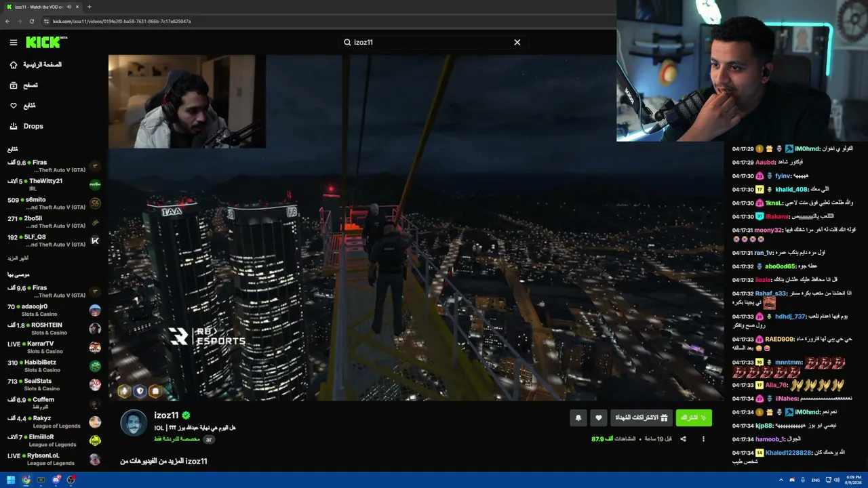Expand the followed list with Show more

pos(18,258)
